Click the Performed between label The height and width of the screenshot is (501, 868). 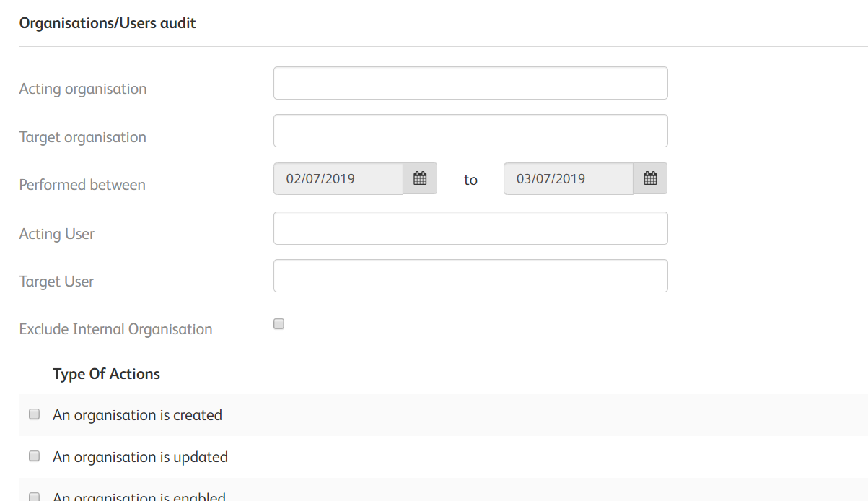(x=82, y=185)
